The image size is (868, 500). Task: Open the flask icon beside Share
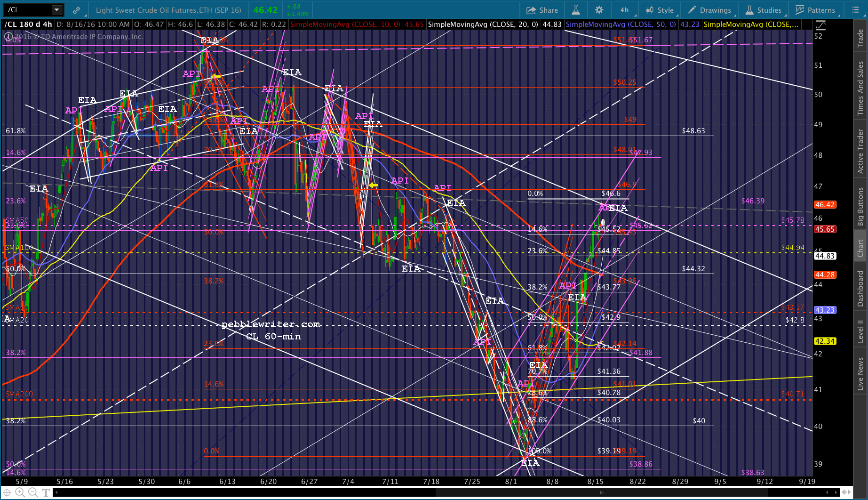click(576, 10)
